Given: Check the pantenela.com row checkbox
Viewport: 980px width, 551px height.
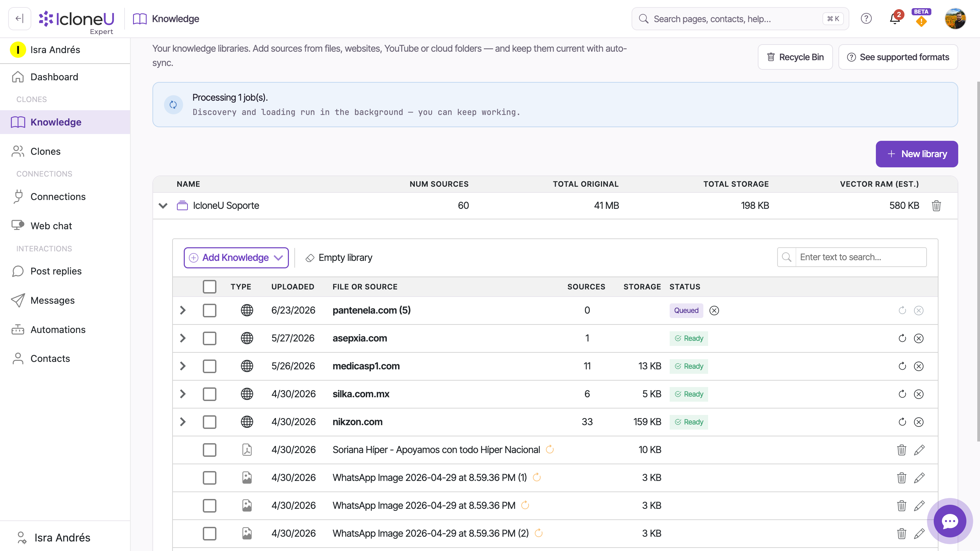Looking at the screenshot, I should click(x=209, y=311).
